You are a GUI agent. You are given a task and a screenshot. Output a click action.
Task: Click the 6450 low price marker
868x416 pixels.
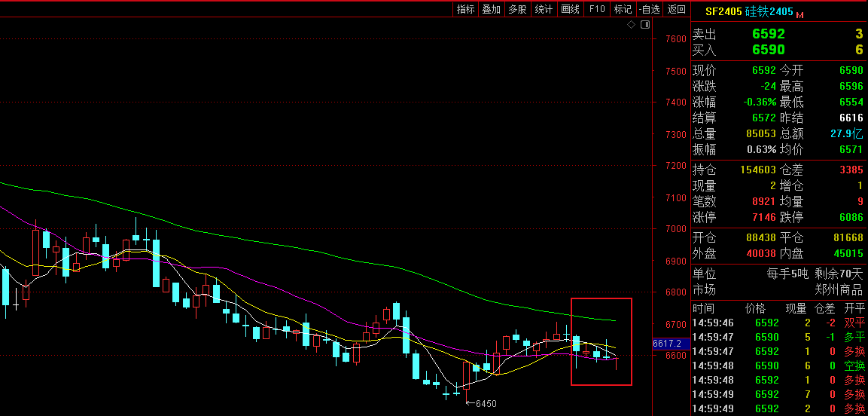(485, 403)
